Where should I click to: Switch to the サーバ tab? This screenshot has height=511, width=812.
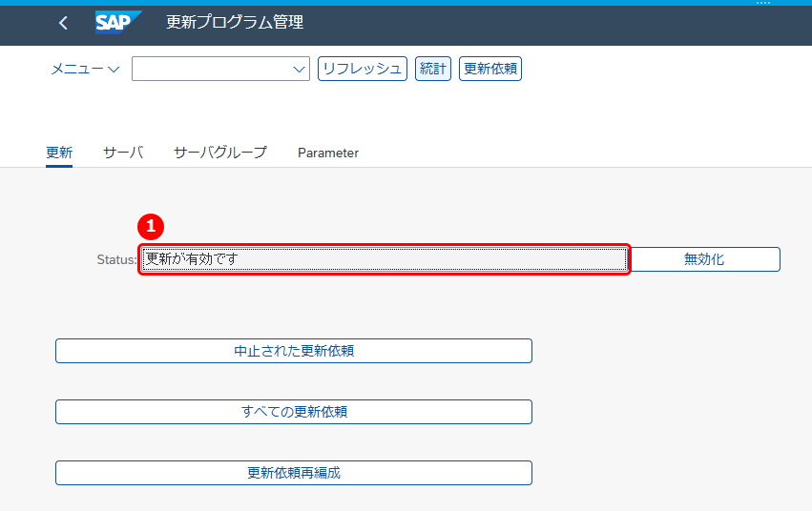tap(123, 153)
